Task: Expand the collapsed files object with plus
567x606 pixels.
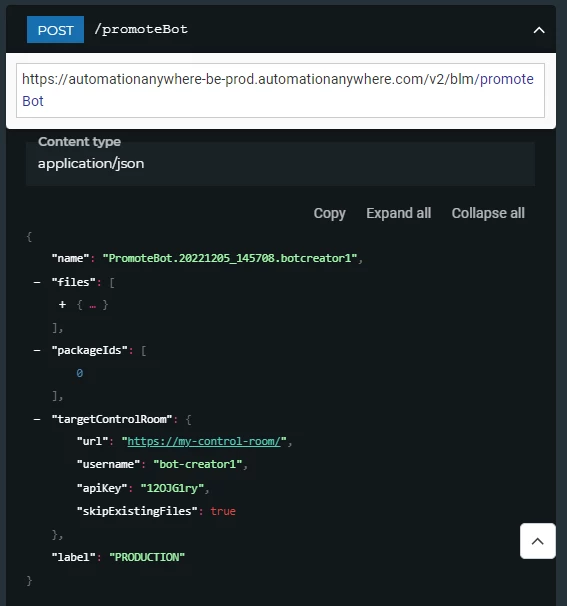Action: (62, 305)
